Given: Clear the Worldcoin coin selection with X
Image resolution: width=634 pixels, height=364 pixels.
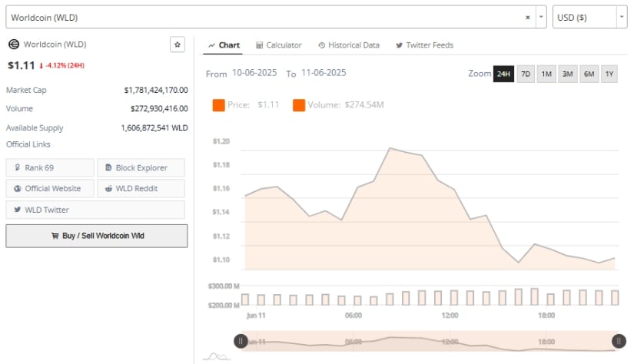Looking at the screenshot, I should [527, 18].
